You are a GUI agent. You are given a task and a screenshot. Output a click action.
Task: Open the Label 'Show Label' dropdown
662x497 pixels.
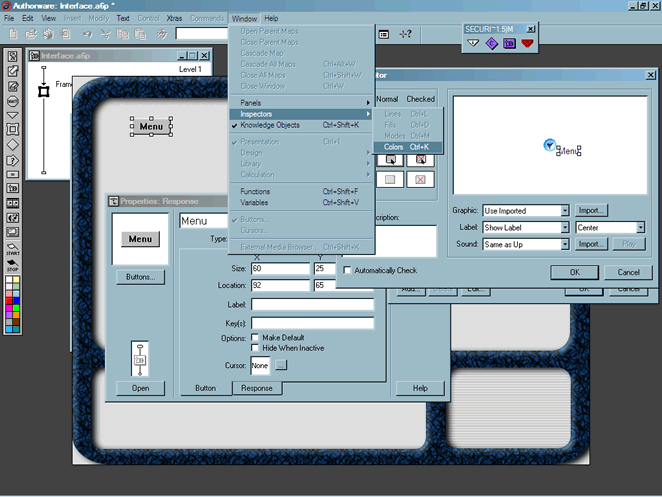(x=565, y=227)
